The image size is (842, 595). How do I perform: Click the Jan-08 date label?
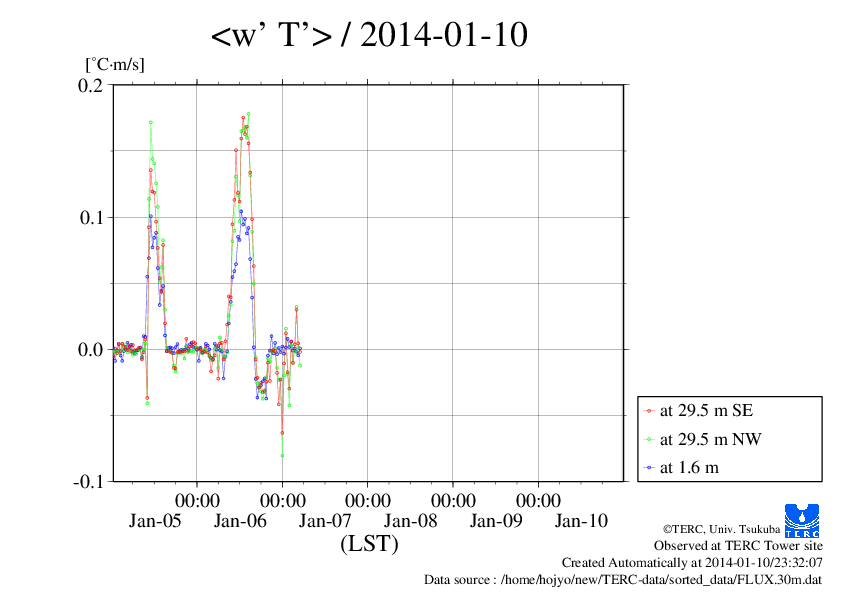click(x=411, y=521)
